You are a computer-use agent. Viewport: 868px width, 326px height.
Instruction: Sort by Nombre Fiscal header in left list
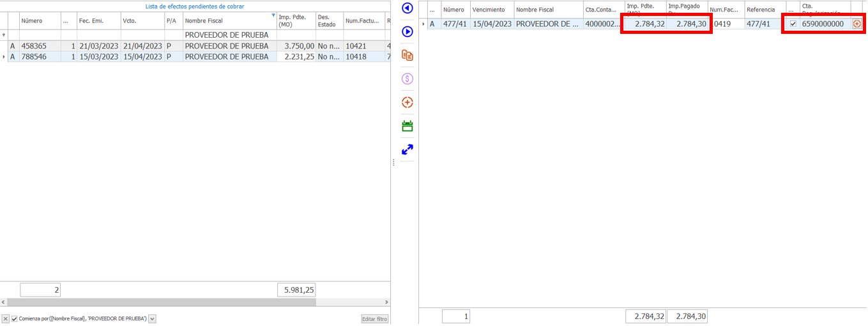coord(224,20)
